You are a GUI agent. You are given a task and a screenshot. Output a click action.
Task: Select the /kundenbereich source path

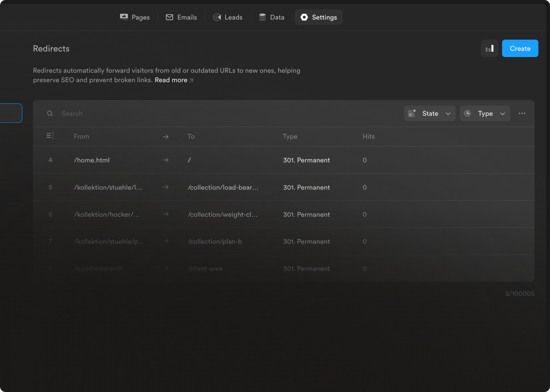pos(98,268)
